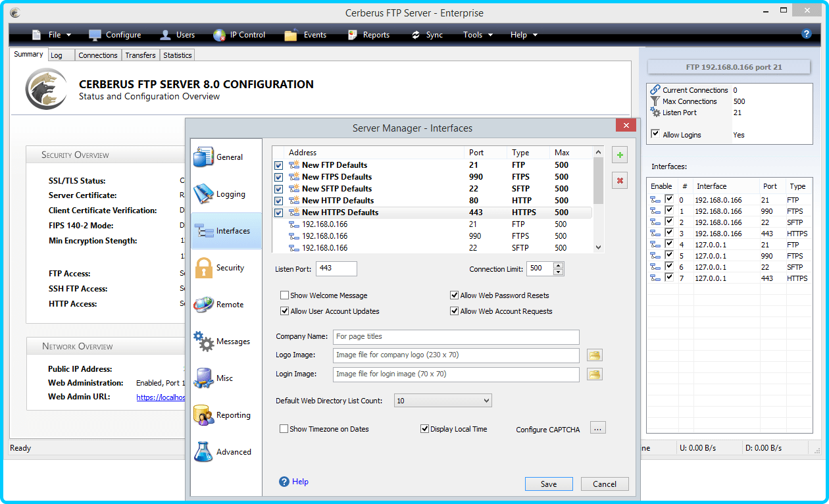Viewport: 829px width, 504px height.
Task: Open Users from the main toolbar
Action: (177, 35)
